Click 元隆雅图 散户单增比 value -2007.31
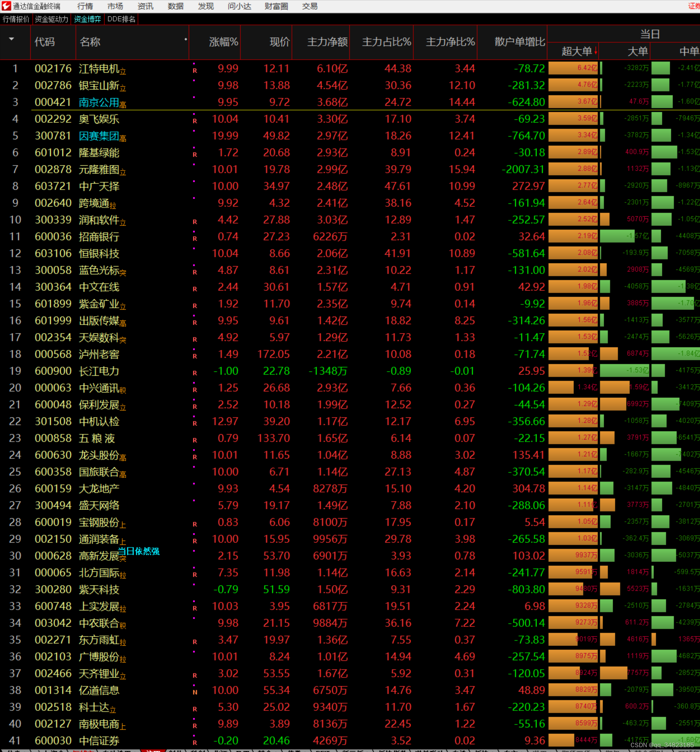Viewport: 700px width, 752px height. point(523,170)
